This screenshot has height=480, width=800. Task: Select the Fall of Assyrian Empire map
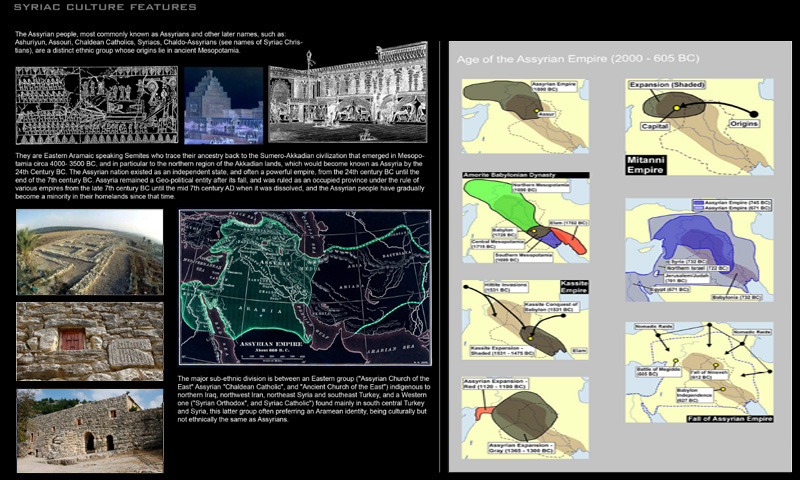(x=699, y=372)
